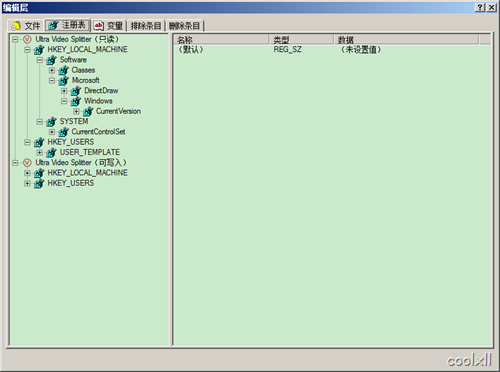Select the SYSTEM key label
This screenshot has height=372, width=500.
pyautogui.click(x=74, y=122)
